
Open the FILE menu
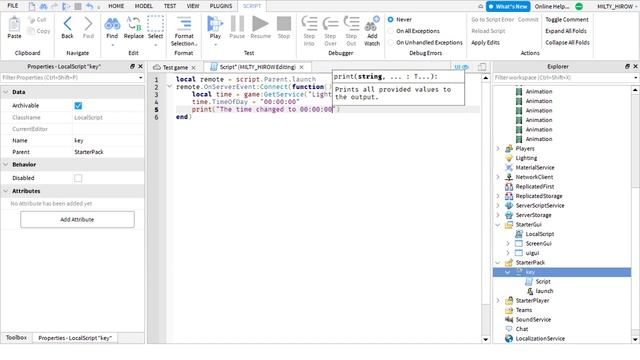click(13, 6)
